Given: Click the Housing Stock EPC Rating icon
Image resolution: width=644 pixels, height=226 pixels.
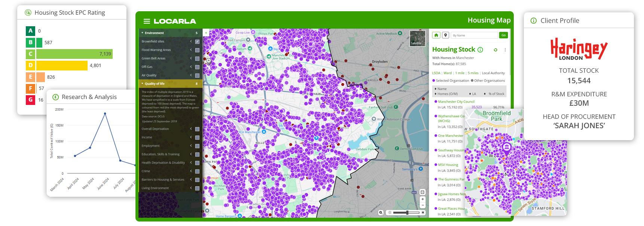Looking at the screenshot, I should point(28,12).
